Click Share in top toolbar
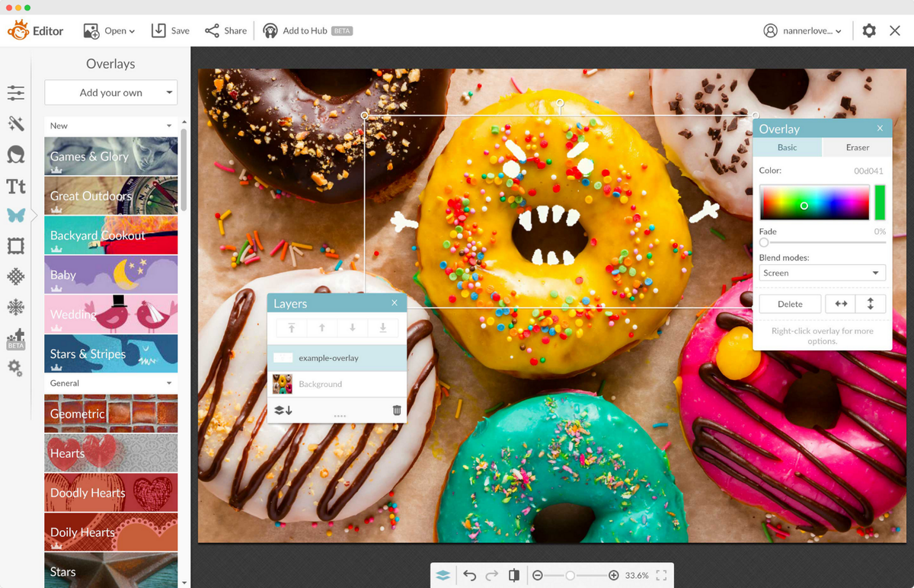The height and width of the screenshot is (588, 914). [x=225, y=30]
